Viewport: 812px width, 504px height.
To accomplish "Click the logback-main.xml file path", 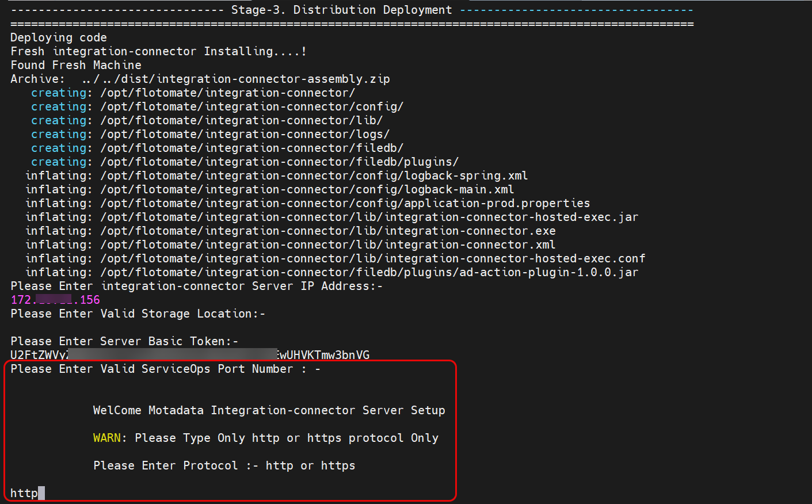I will point(307,189).
